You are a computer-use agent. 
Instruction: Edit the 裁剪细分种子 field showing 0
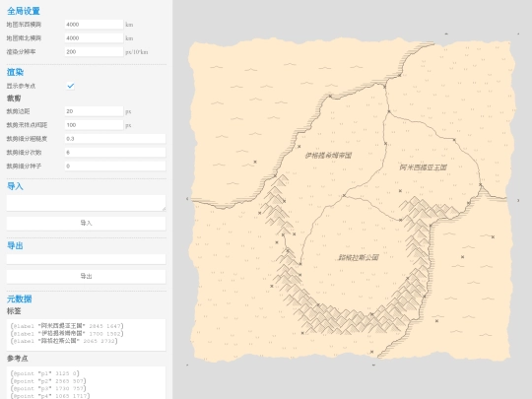115,166
